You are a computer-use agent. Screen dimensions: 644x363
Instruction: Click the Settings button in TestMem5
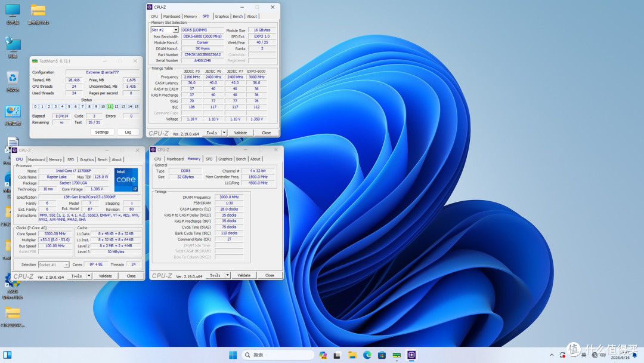click(102, 133)
